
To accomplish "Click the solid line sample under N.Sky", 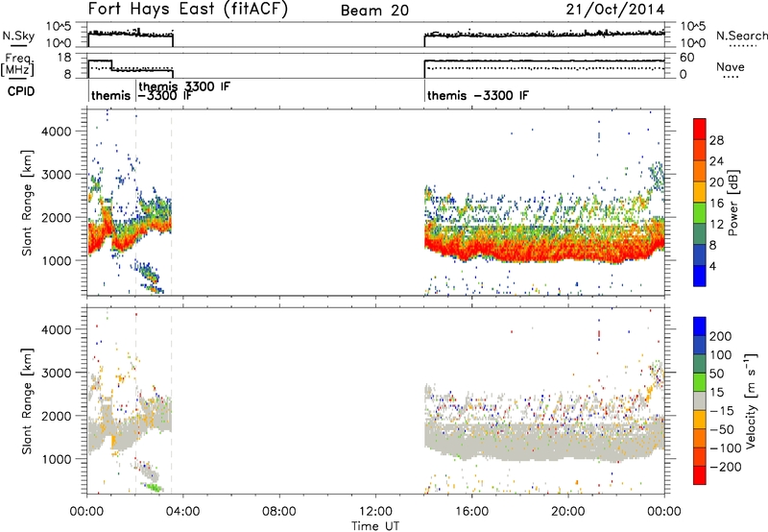I will click(x=18, y=45).
